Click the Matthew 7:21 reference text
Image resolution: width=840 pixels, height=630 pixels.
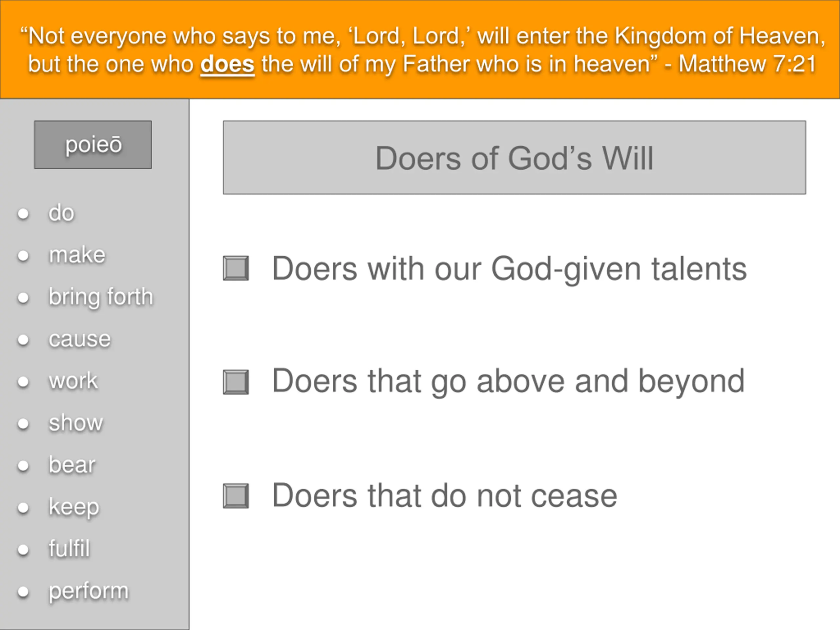point(747,64)
